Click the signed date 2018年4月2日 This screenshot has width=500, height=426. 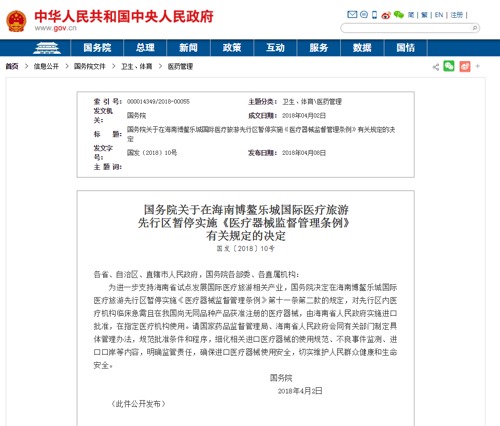[x=300, y=391]
